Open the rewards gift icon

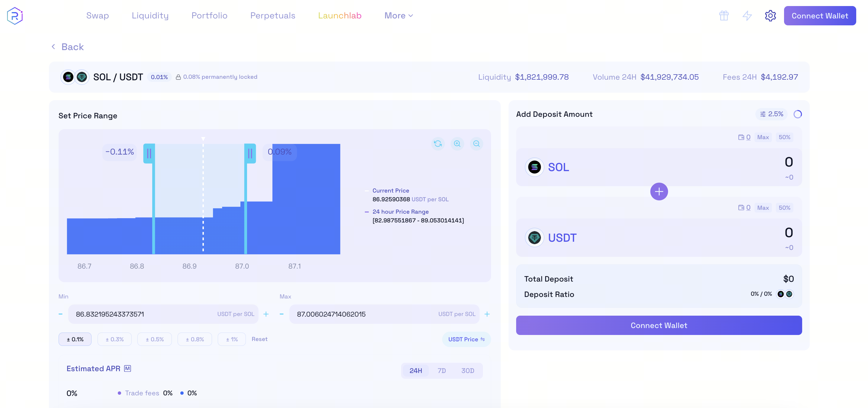(724, 15)
